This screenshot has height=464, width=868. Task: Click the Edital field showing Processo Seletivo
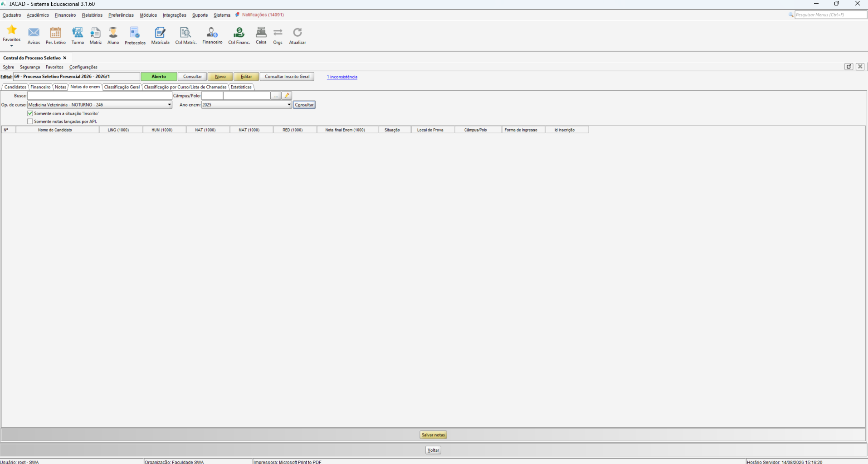tap(77, 77)
